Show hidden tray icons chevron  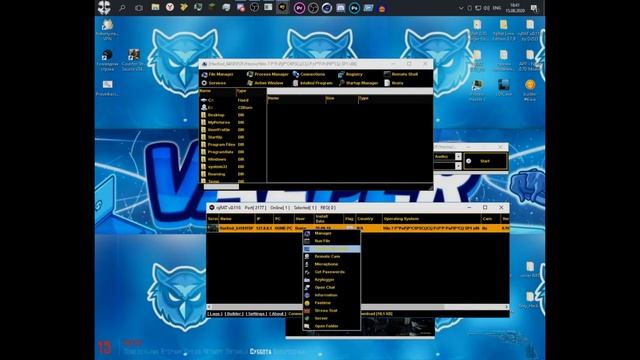(461, 8)
